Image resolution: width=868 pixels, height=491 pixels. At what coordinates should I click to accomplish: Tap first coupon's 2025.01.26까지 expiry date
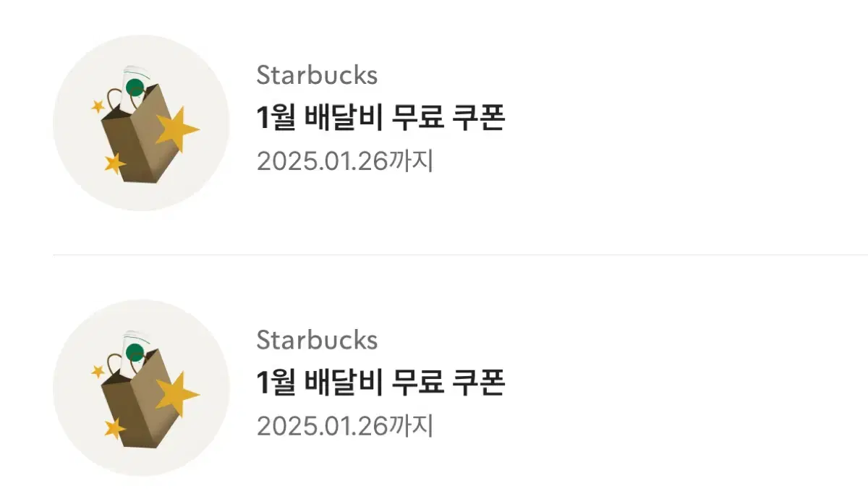pos(345,161)
